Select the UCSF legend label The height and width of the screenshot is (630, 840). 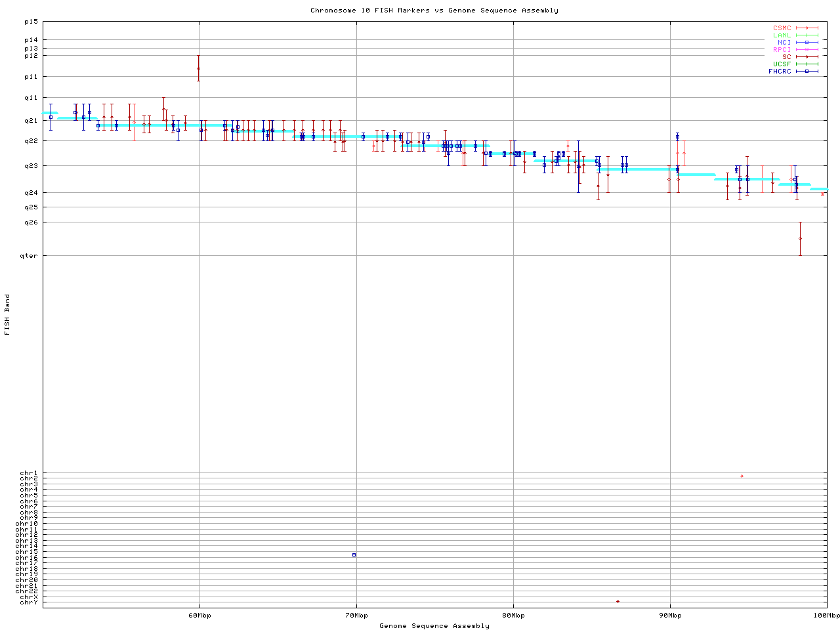point(782,64)
